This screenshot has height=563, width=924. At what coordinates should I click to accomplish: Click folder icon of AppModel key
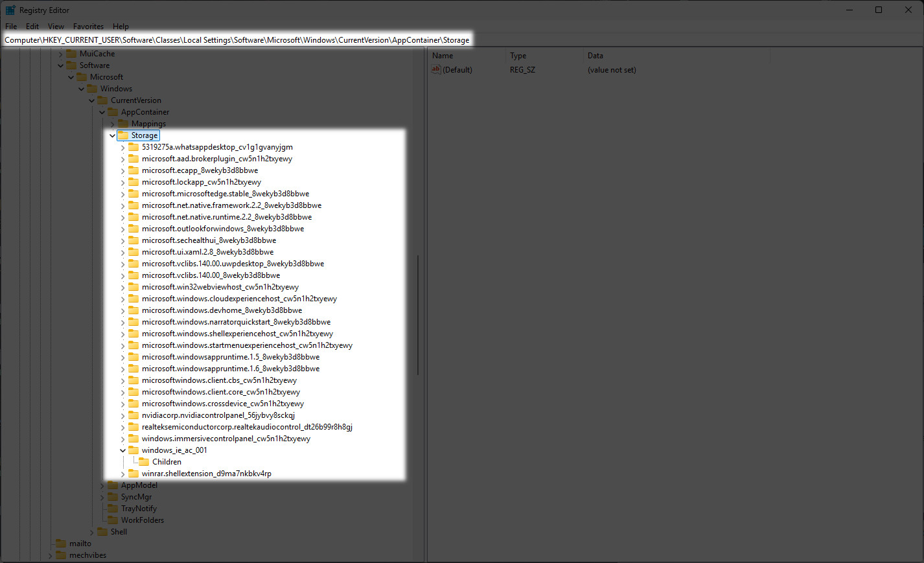tap(113, 485)
